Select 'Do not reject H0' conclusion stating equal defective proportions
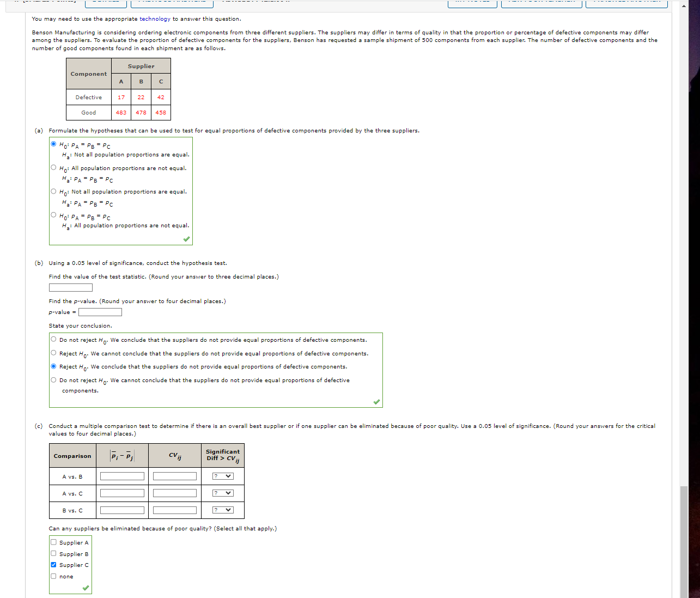Viewport: 700px width, 598px height. point(53,339)
